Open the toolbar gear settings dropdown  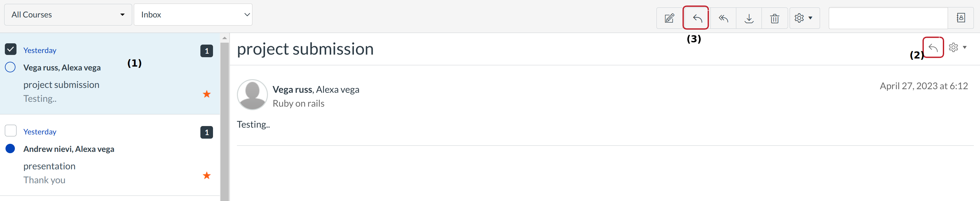point(804,18)
